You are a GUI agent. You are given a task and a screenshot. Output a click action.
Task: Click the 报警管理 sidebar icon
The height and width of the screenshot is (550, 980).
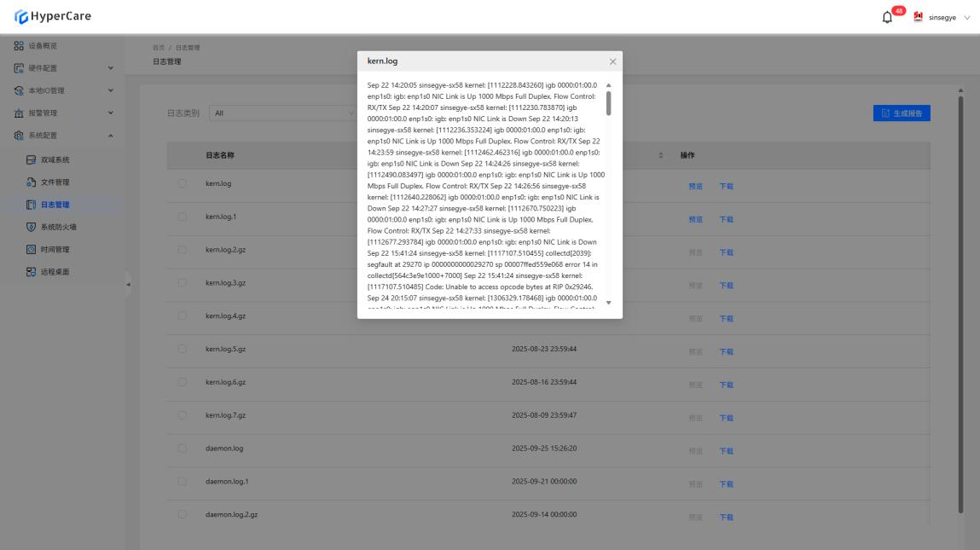click(19, 113)
